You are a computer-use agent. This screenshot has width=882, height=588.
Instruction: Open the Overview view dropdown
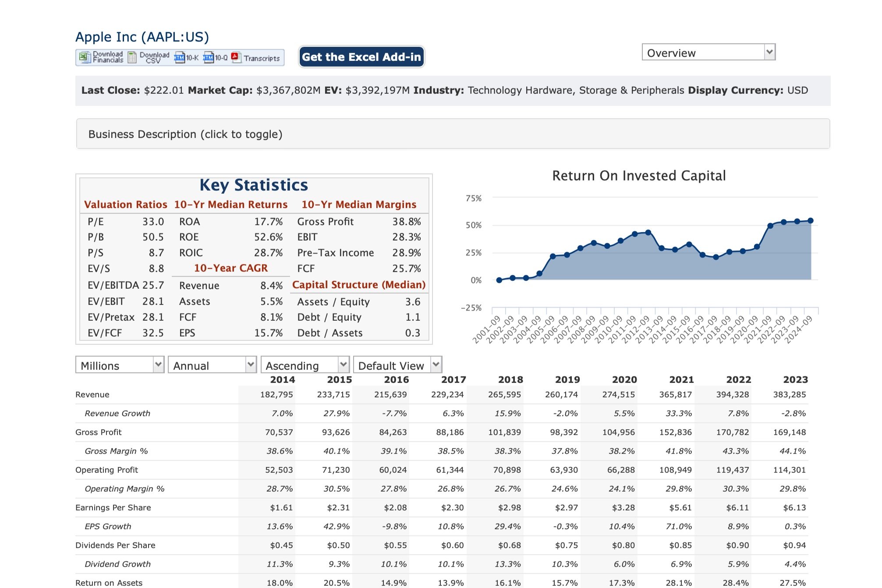pyautogui.click(x=708, y=52)
